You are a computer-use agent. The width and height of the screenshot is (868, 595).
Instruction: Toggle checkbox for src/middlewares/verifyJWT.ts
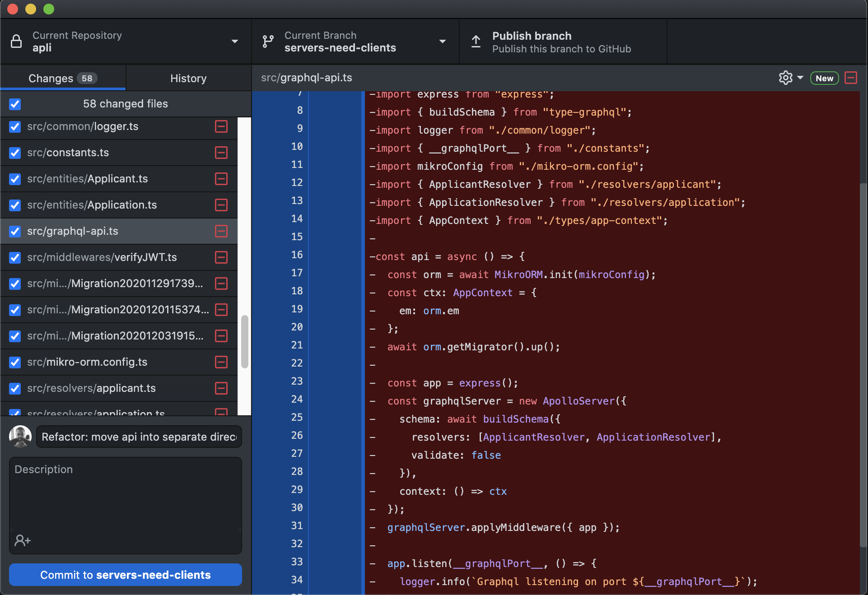click(x=15, y=257)
